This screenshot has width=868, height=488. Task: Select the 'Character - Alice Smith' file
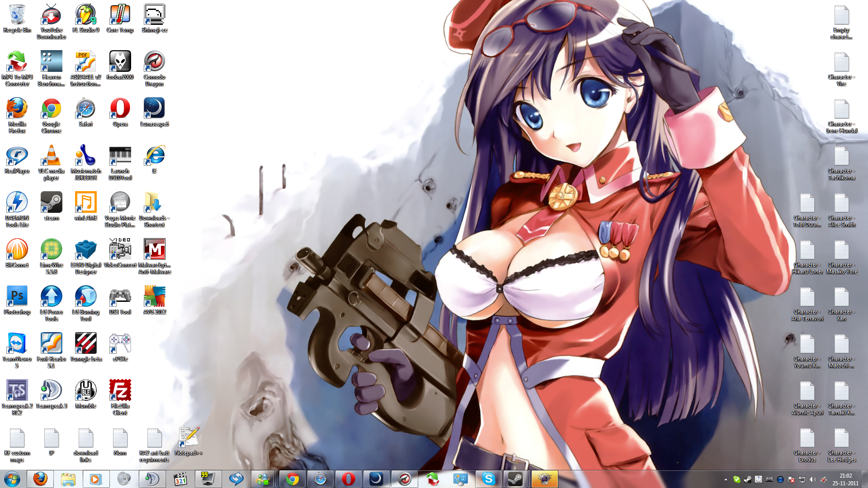click(842, 210)
